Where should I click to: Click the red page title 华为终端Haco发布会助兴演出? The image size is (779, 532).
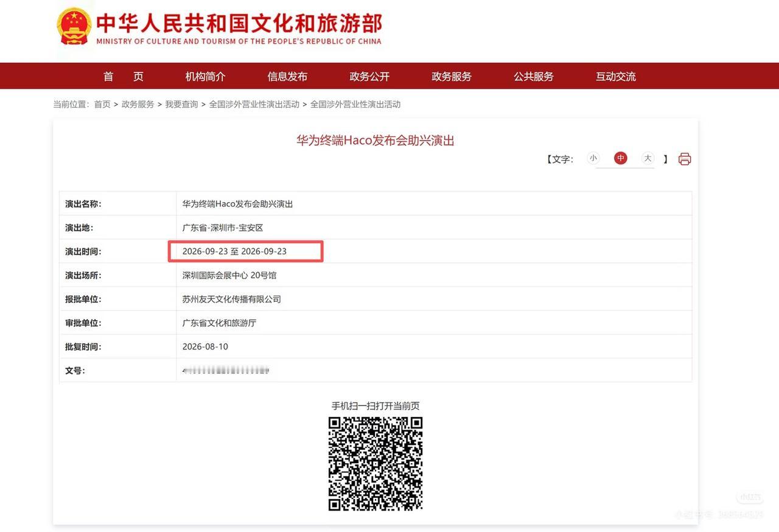point(376,141)
